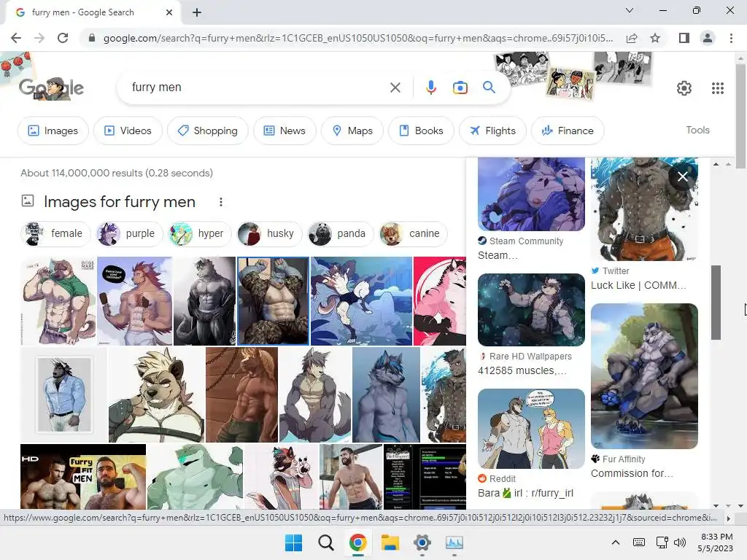This screenshot has width=747, height=560.
Task: Filter images by the husky chip
Action: 270,233
